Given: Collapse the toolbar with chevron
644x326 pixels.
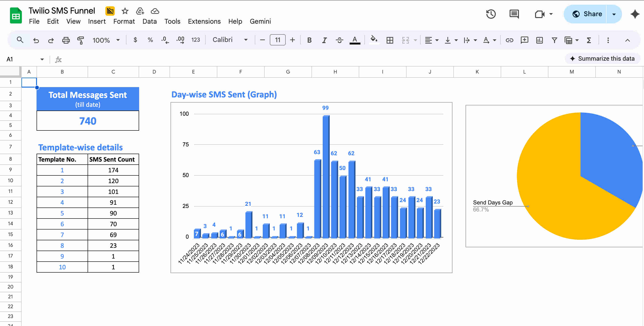Looking at the screenshot, I should [x=627, y=40].
